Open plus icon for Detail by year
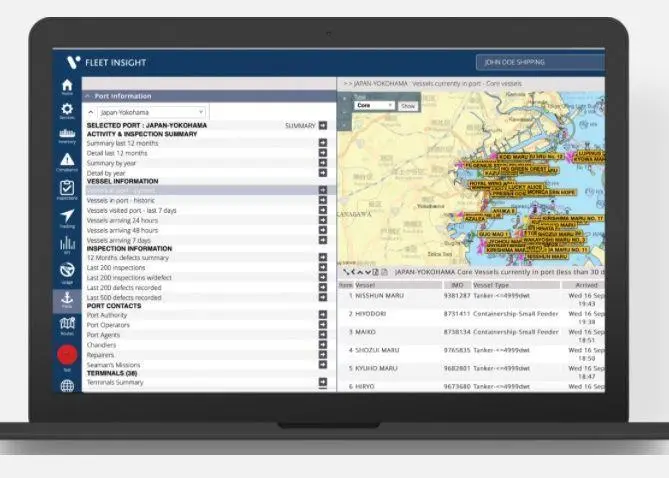 323,172
